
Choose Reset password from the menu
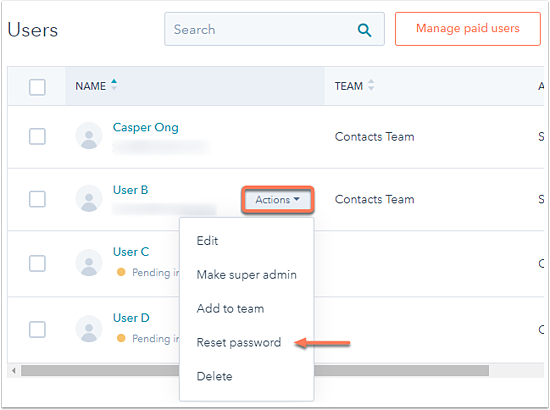coord(239,342)
